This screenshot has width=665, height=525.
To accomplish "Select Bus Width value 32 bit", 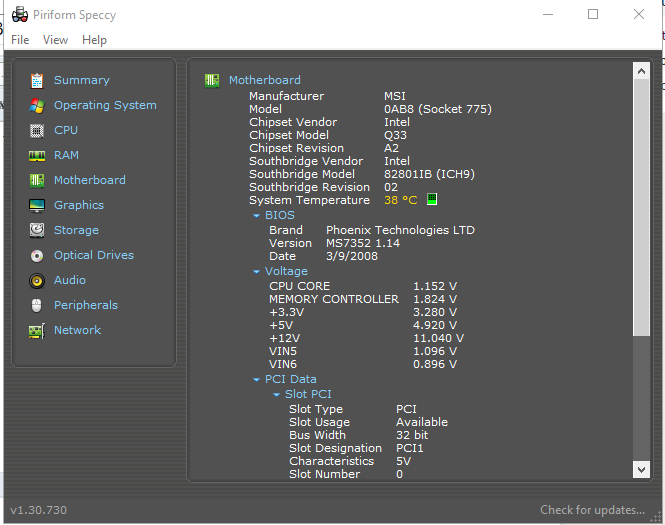I will 412,435.
